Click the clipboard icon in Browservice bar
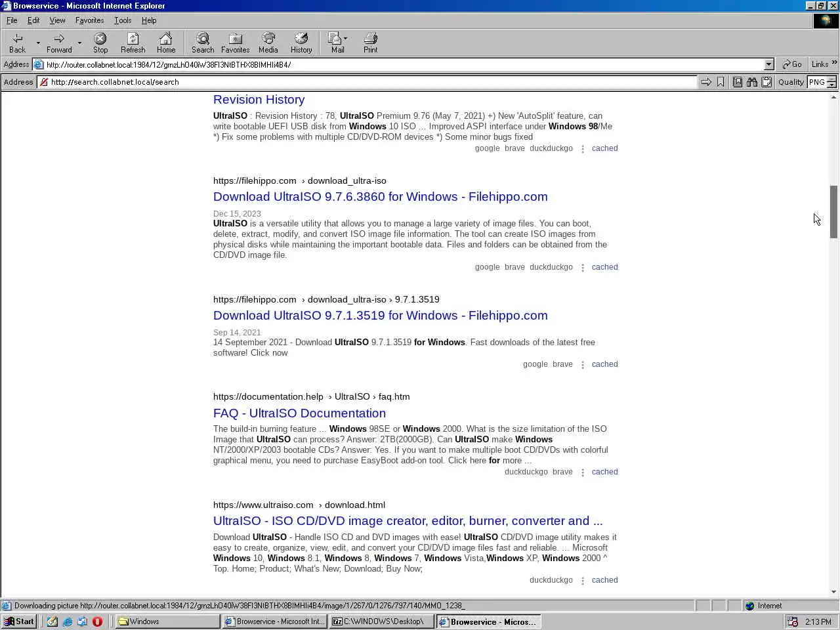 766,82
